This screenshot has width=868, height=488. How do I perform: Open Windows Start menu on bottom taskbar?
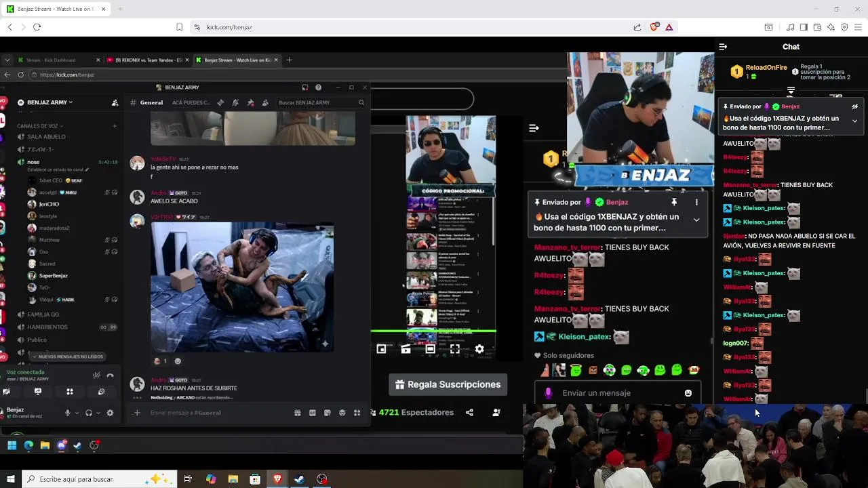point(10,479)
